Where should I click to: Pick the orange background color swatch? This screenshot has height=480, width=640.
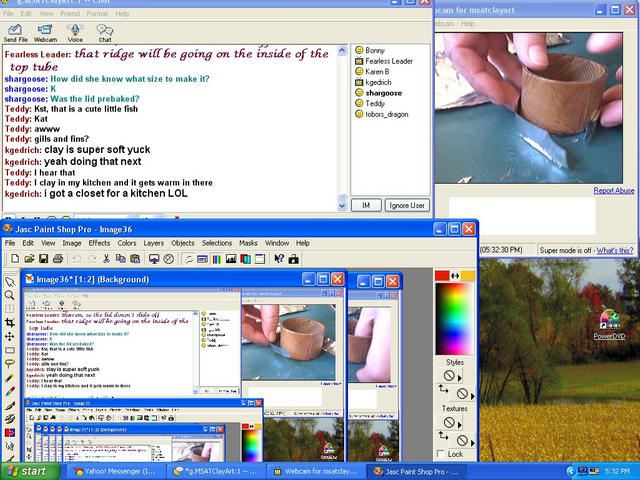468,276
